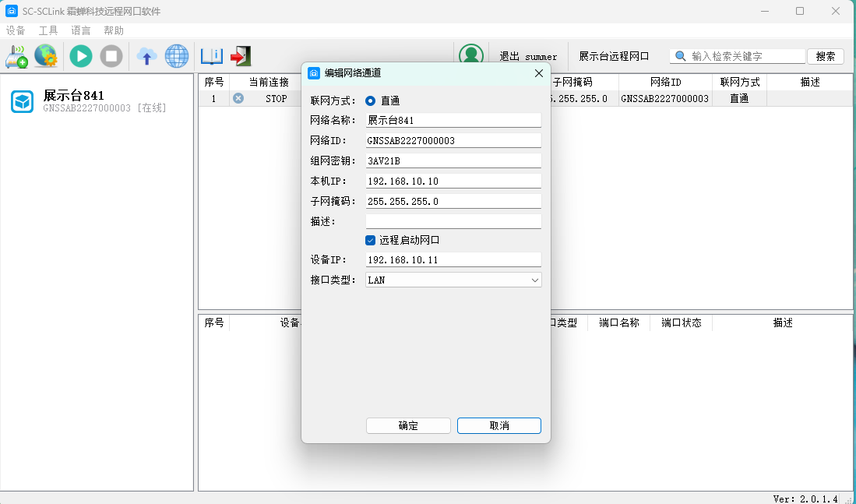Viewport: 856px width, 504px height.
Task: Click the 端口名称 column header
Action: tap(619, 322)
